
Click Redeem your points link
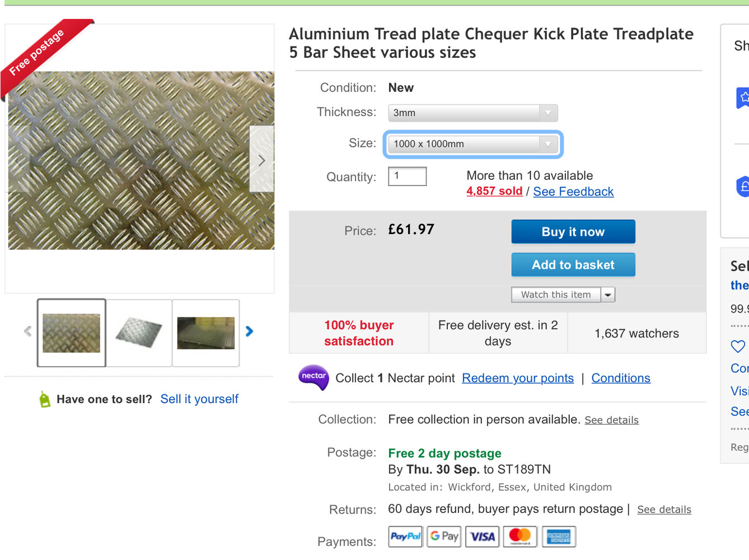[x=518, y=378]
